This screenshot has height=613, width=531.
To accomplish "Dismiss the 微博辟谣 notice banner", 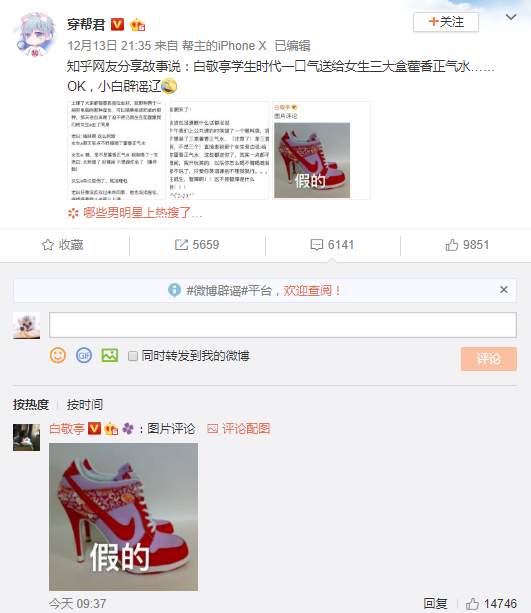I will pos(504,290).
